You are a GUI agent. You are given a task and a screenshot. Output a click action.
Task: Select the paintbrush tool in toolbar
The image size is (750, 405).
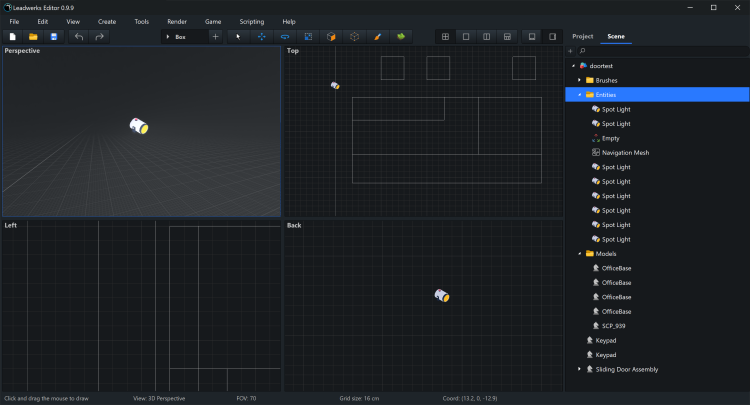pyautogui.click(x=377, y=37)
